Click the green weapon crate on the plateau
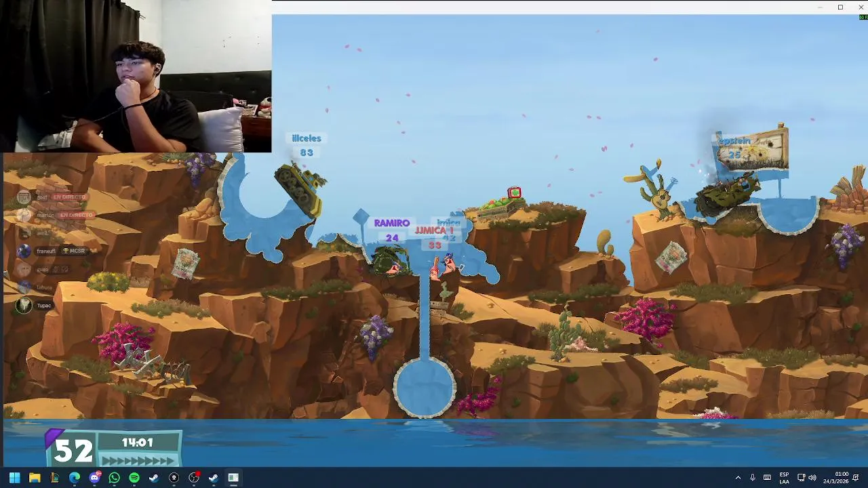Viewport: 868px width, 488px height. (x=514, y=193)
